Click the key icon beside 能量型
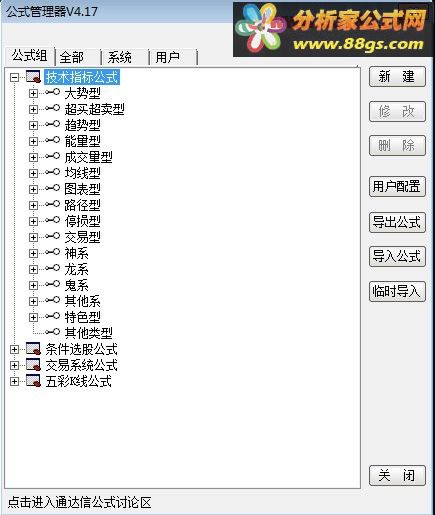Viewport: 435px width, 515px height. pos(53,140)
